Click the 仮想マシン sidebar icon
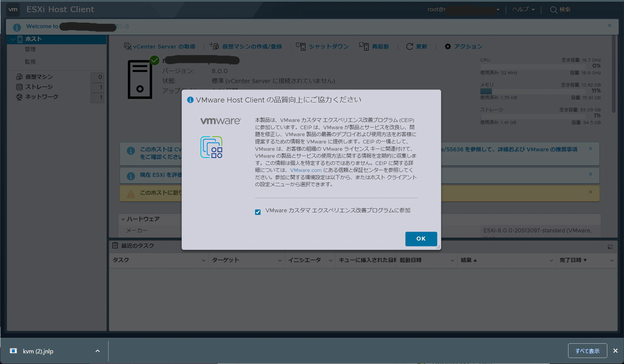 pyautogui.click(x=19, y=77)
